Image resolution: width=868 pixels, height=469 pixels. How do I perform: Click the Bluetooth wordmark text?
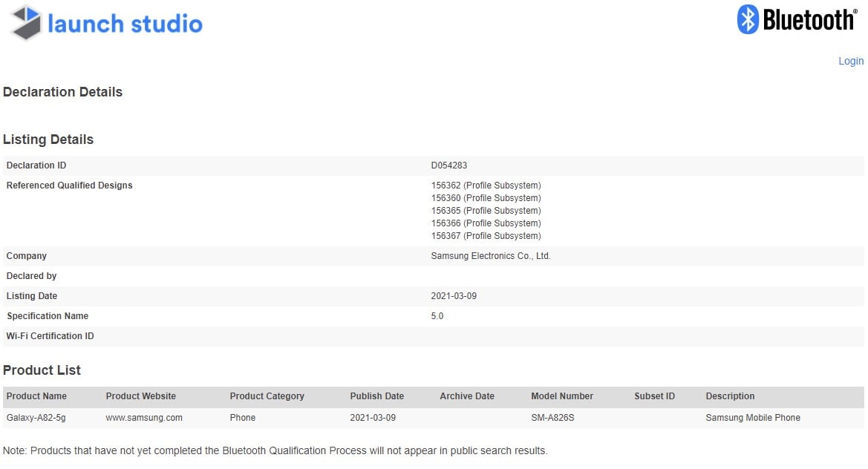pos(809,20)
